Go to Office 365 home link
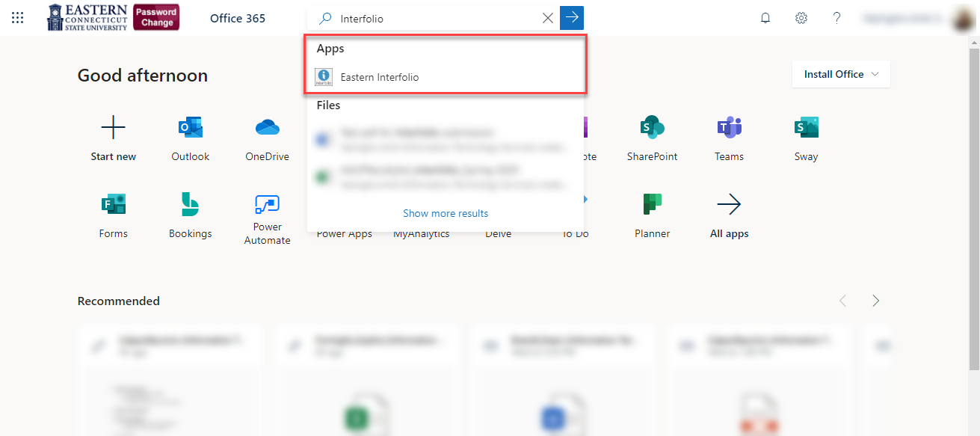The image size is (980, 436). [238, 18]
